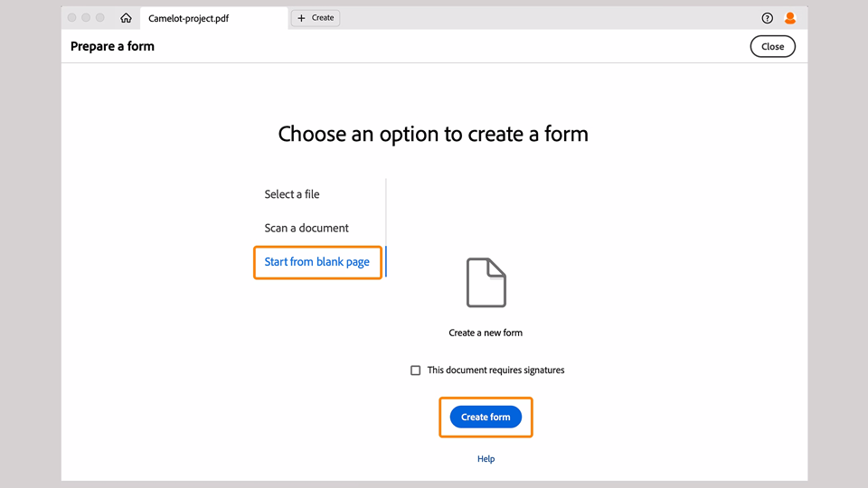868x488 pixels.
Task: Click the Create a new form caption
Action: coord(486,333)
